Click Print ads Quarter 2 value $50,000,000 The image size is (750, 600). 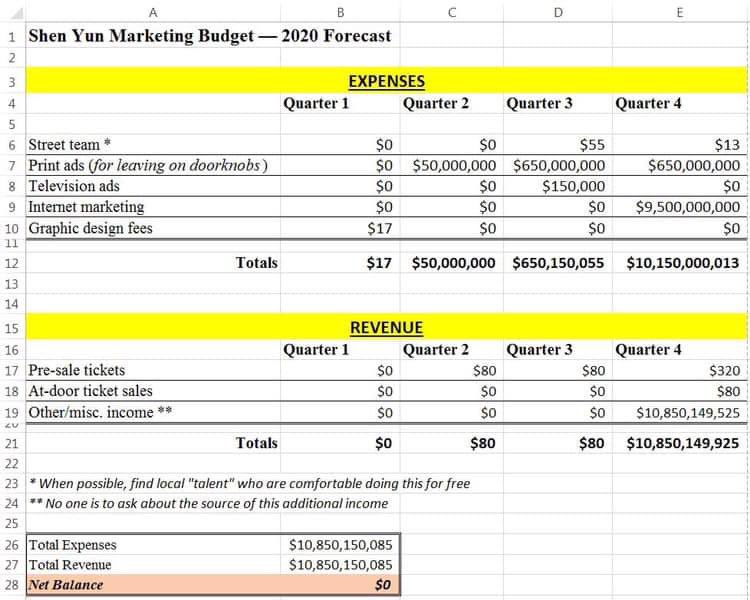[454, 166]
